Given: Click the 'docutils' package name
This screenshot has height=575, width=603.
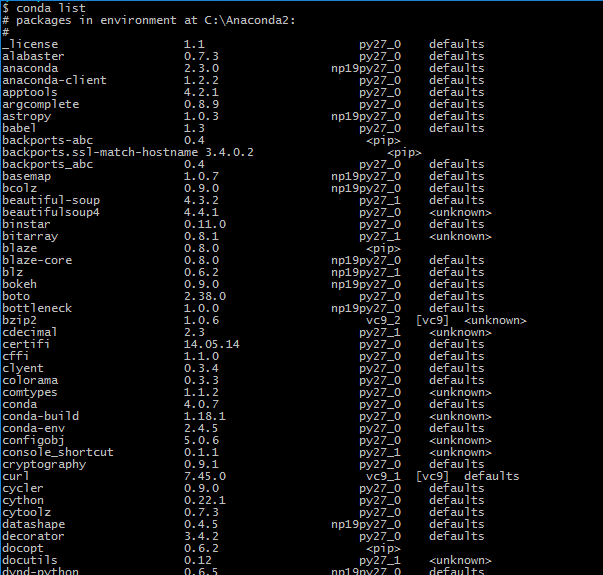Looking at the screenshot, I should click(30, 560).
